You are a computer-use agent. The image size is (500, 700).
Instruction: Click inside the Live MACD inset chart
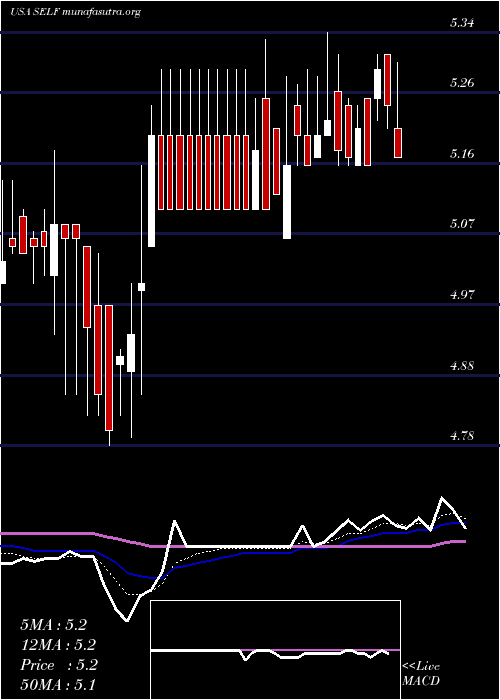[275, 650]
